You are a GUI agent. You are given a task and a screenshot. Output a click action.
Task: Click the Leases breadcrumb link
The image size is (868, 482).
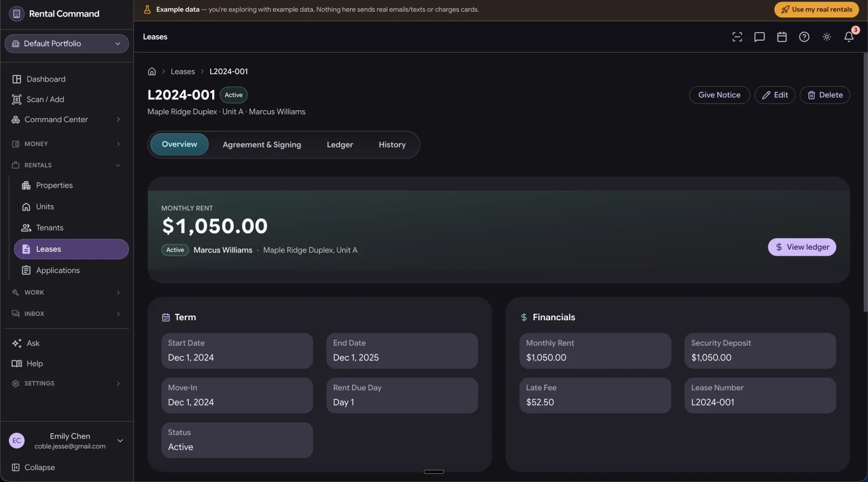tap(183, 71)
